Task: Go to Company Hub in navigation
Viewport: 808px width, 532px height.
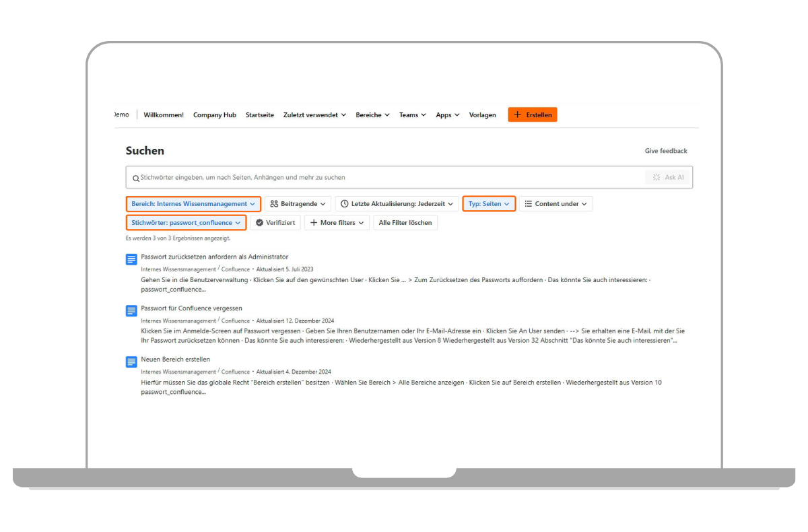Action: [x=215, y=115]
